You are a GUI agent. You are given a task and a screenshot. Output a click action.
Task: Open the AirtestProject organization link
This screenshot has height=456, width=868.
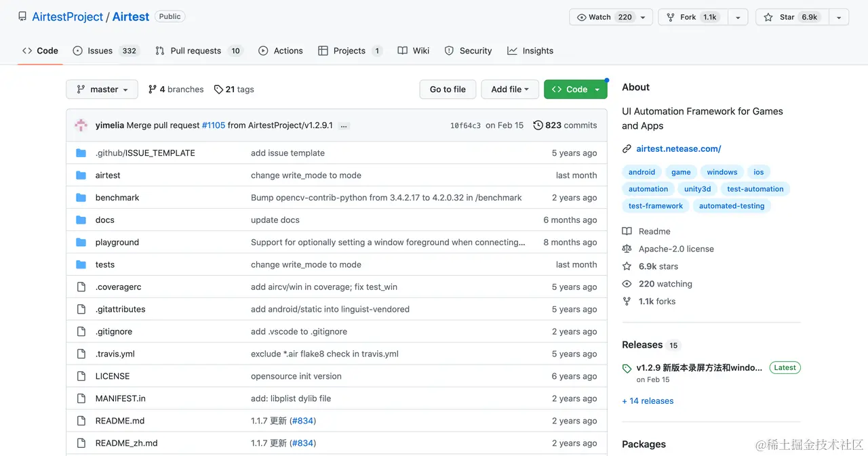pos(68,17)
